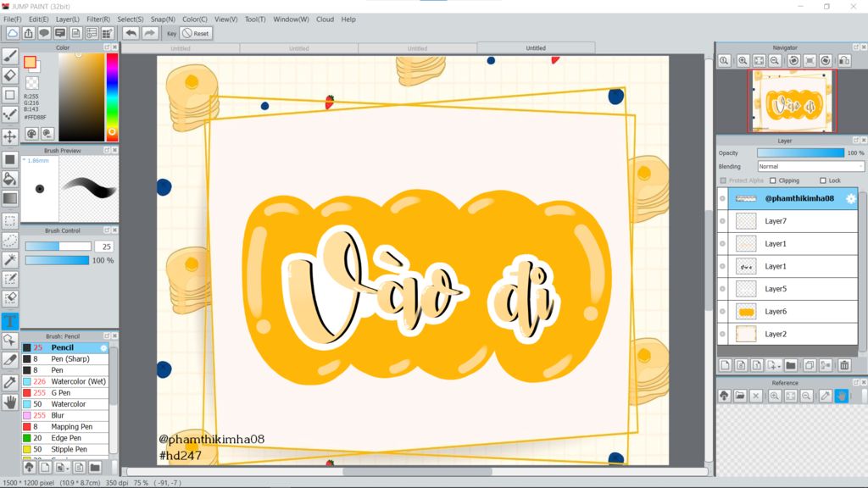The image size is (868, 488).
Task: Click the brush size value field
Action: click(x=104, y=247)
